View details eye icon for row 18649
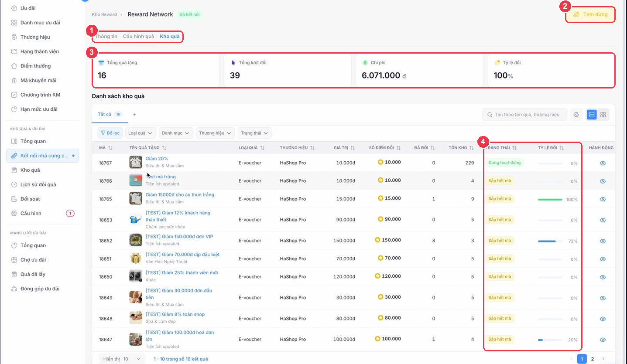This screenshot has width=627, height=364. point(603,298)
